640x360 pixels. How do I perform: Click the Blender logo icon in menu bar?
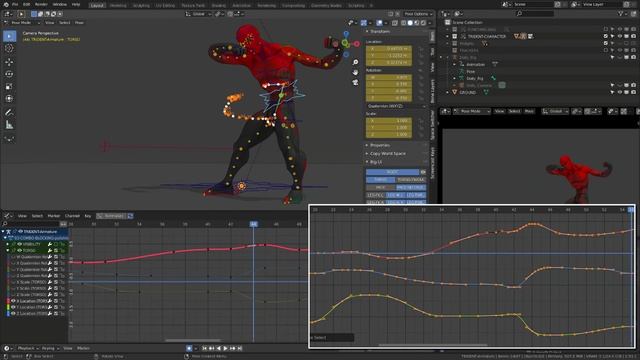pos(5,4)
